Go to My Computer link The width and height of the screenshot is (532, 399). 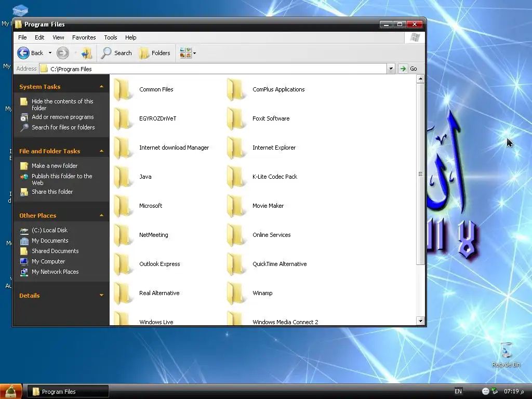(48, 262)
